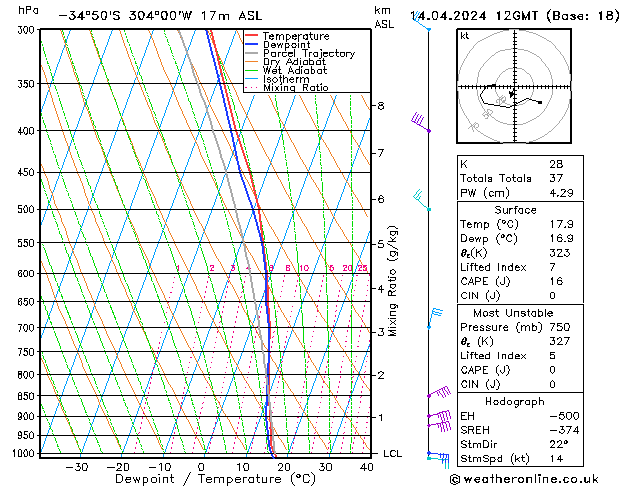Select the Wet Adiabat legend label
This screenshot has height=486, width=629.
tap(295, 71)
